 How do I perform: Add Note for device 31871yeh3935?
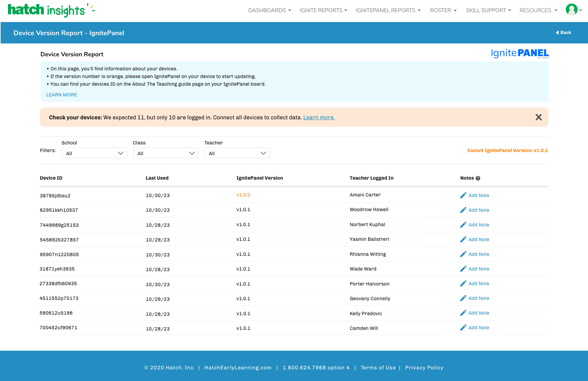479,269
